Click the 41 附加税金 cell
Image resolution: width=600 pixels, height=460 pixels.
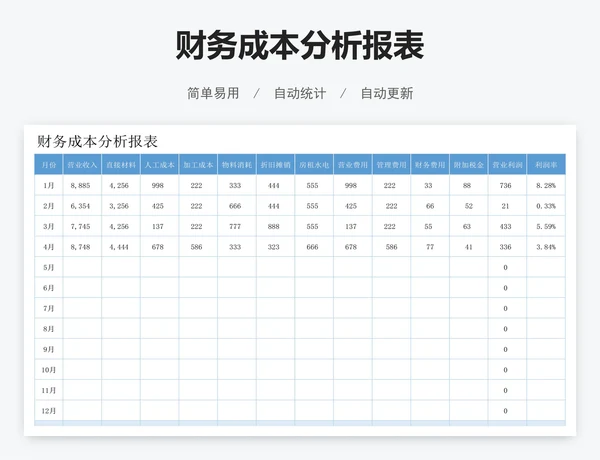[469, 247]
